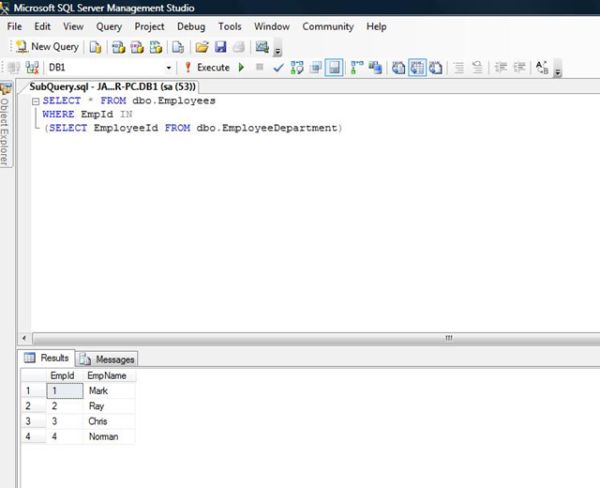Screen dimensions: 600x488
Task: Open the Community menu
Action: pos(328,26)
